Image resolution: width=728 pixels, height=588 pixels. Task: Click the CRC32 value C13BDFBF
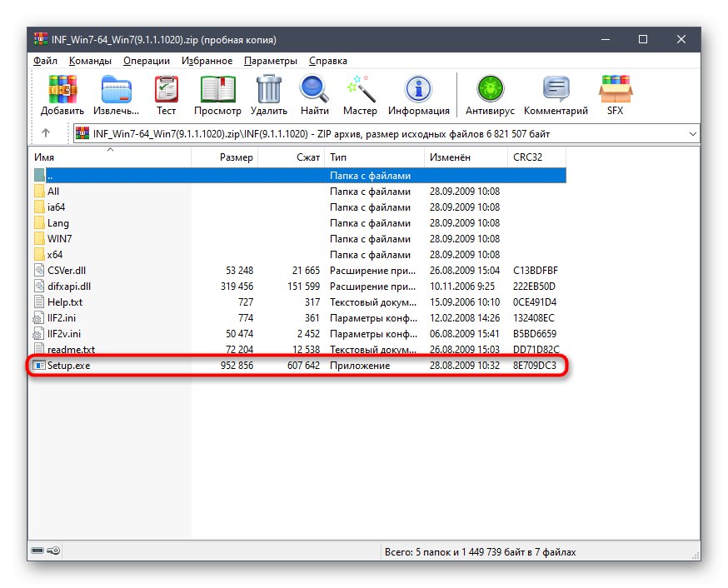point(536,271)
